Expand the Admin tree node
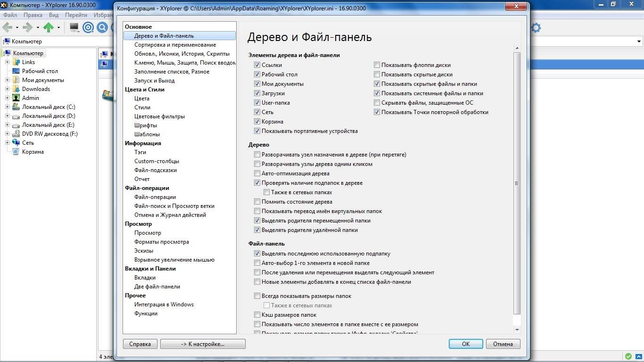Viewport: 644px width, 362px height. pyautogui.click(x=8, y=98)
